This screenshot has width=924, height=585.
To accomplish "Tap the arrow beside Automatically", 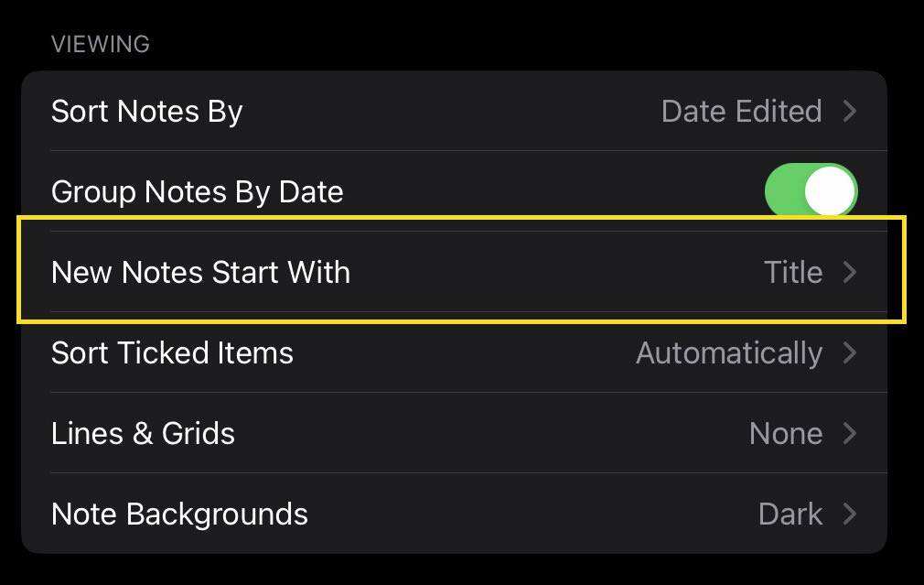I will point(850,352).
